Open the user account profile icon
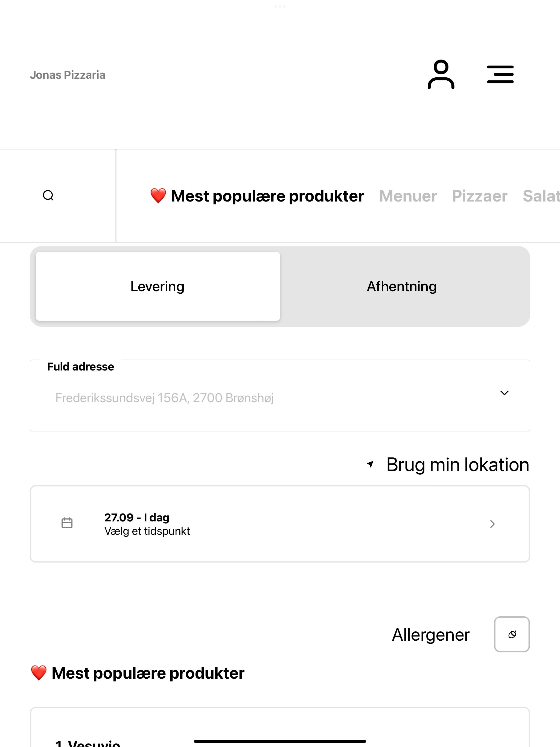Screen dimensions: 560x747 pos(441,75)
